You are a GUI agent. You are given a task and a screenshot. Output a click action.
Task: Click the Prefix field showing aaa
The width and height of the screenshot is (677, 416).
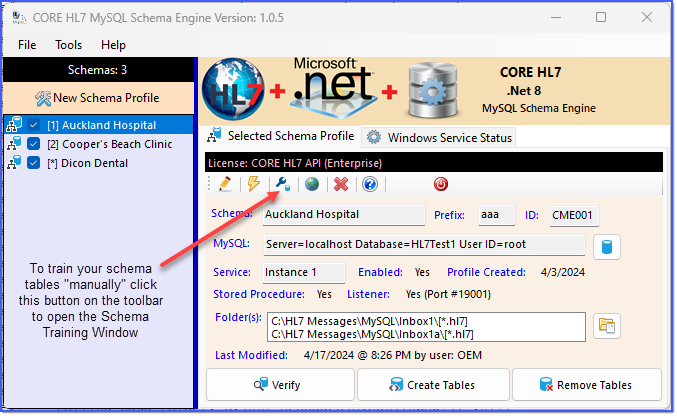(x=497, y=215)
